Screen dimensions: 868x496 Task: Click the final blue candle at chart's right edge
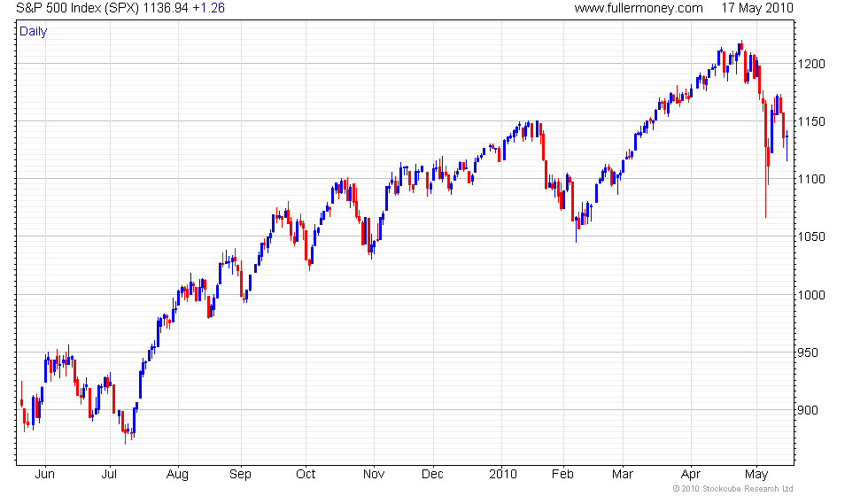tap(787, 145)
